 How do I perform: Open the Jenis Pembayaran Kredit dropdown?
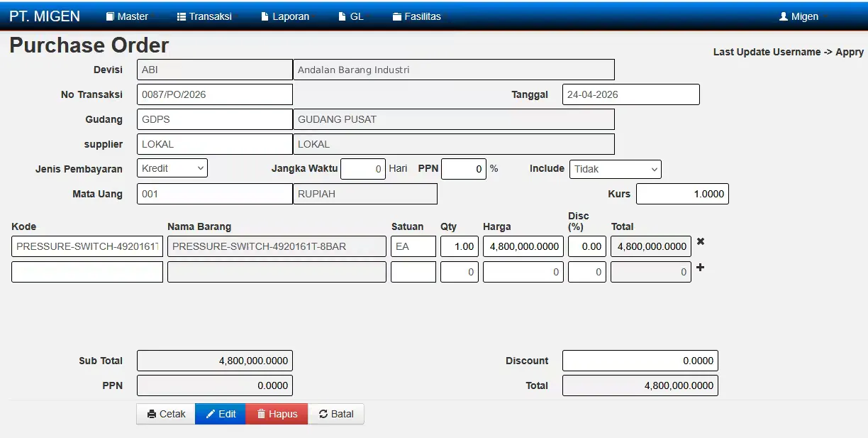[172, 168]
